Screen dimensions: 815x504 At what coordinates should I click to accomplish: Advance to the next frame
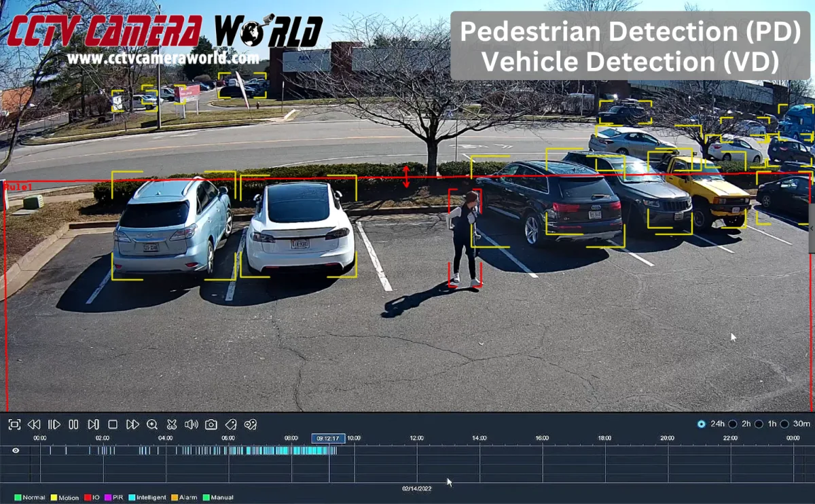pyautogui.click(x=93, y=424)
